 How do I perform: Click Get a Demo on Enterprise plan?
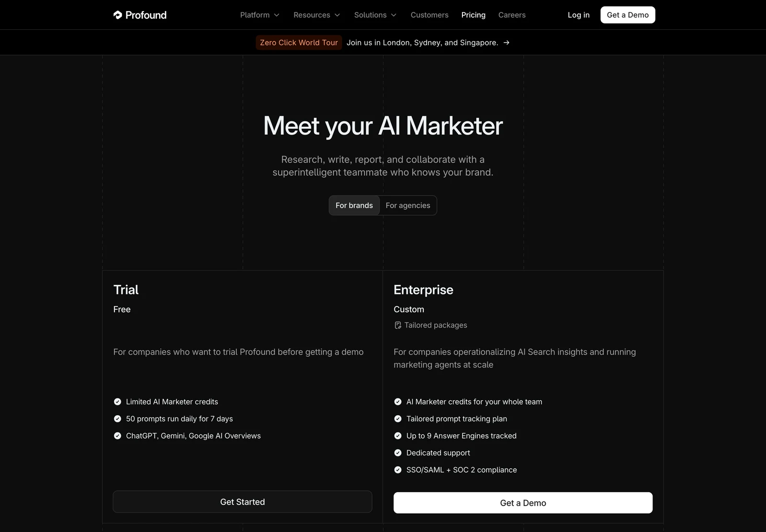tap(523, 503)
